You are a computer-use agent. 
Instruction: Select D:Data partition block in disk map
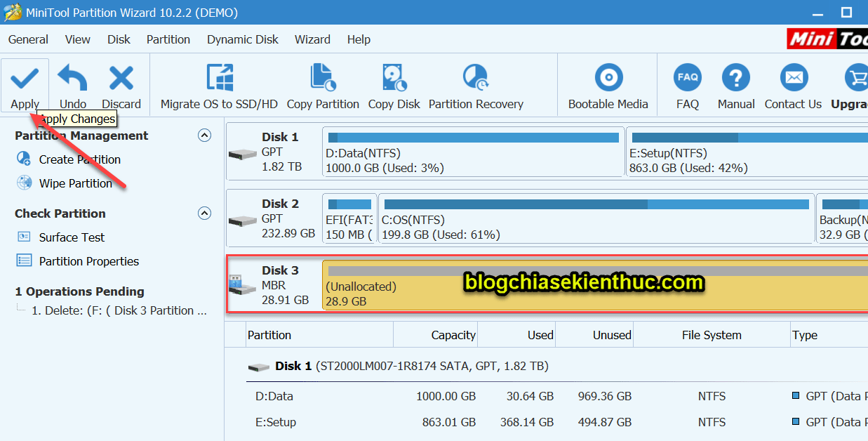[474, 152]
